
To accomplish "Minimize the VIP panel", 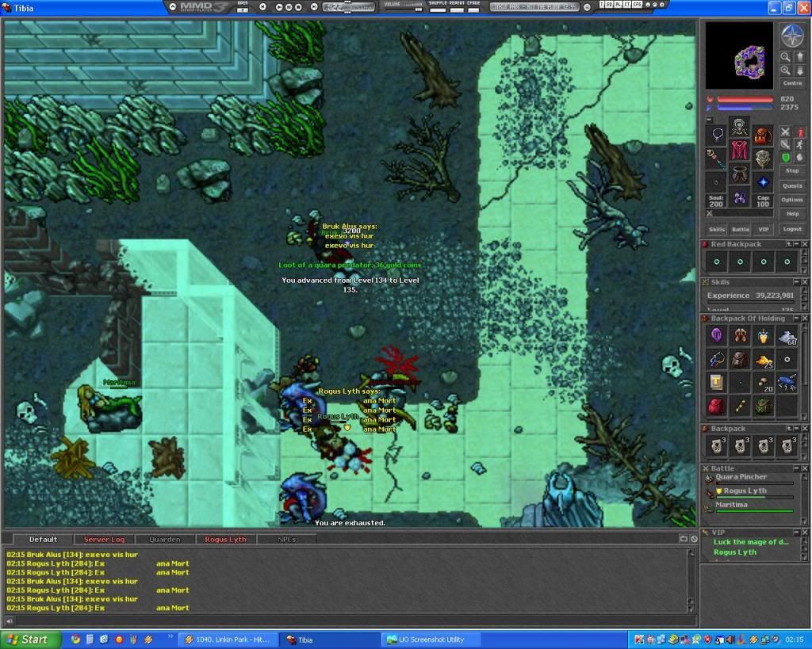I will pyautogui.click(x=796, y=532).
